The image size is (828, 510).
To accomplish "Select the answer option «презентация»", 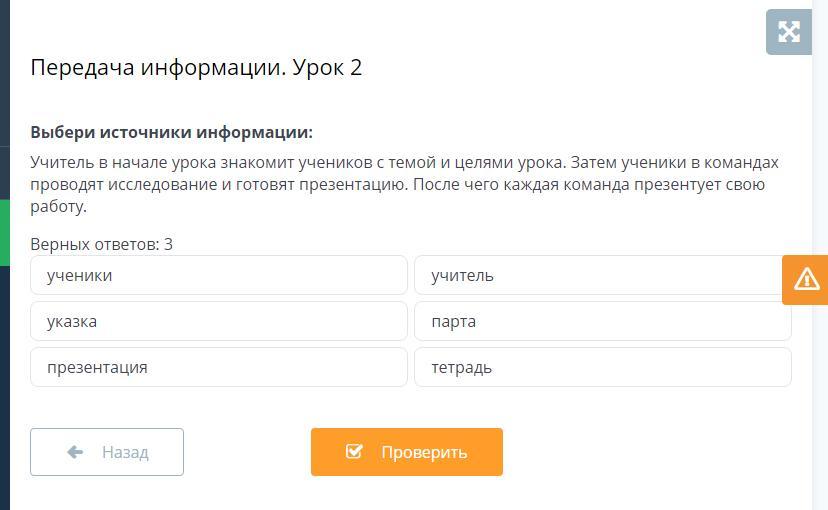I will [219, 367].
